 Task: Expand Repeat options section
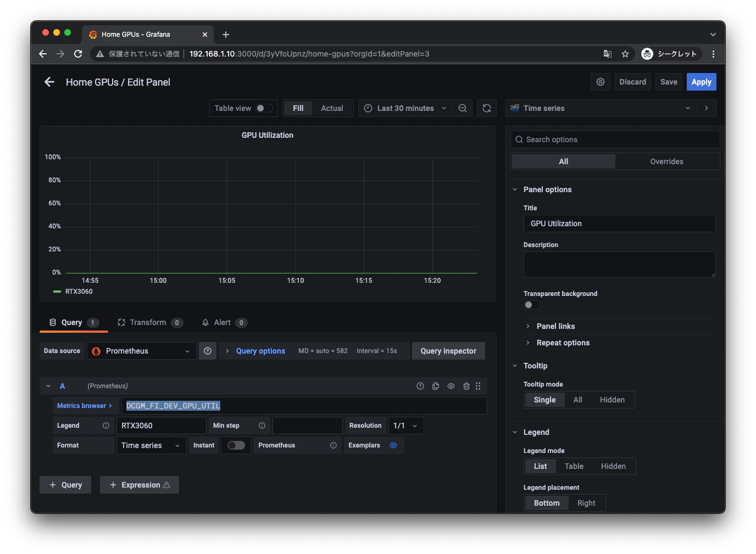[x=563, y=343]
